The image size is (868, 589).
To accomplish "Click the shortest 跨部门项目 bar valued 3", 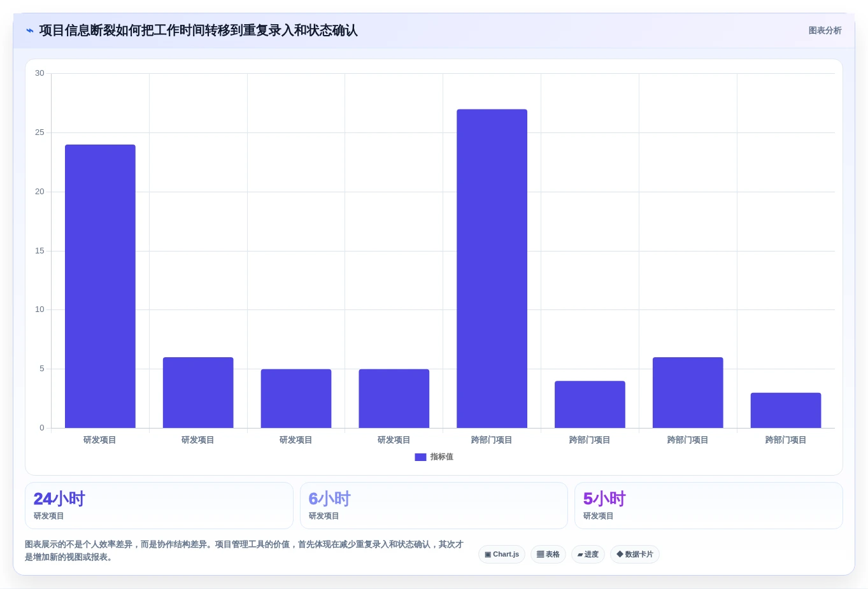I will (x=786, y=411).
